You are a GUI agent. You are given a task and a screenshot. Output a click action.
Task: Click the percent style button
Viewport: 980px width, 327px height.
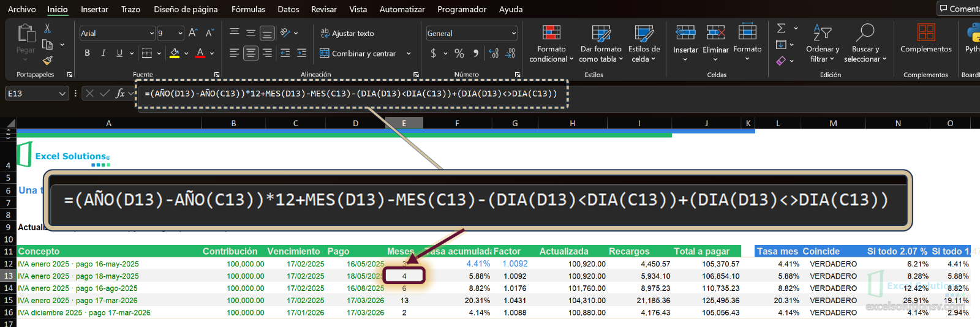459,53
